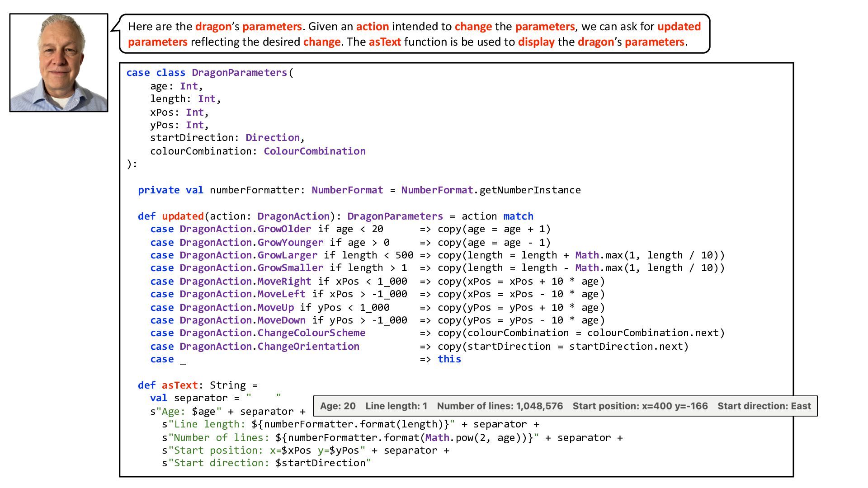Click 'Age: 20' in the status strip
The width and height of the screenshot is (868, 488).
(x=338, y=406)
